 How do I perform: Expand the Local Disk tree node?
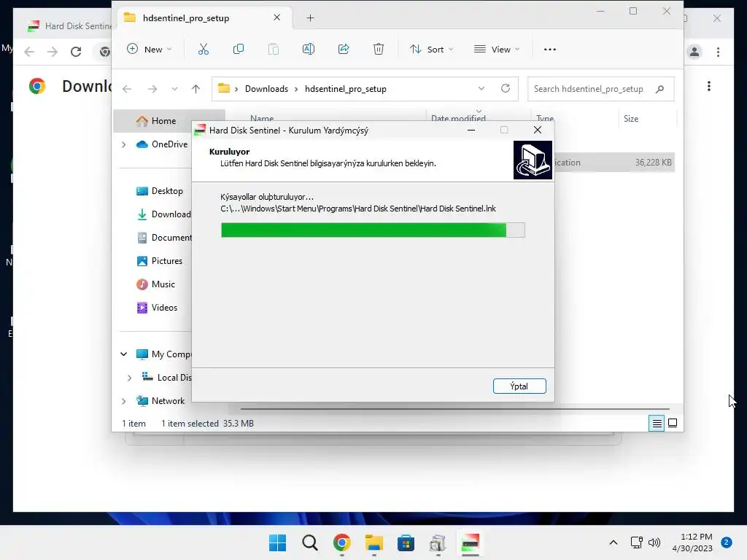[129, 378]
